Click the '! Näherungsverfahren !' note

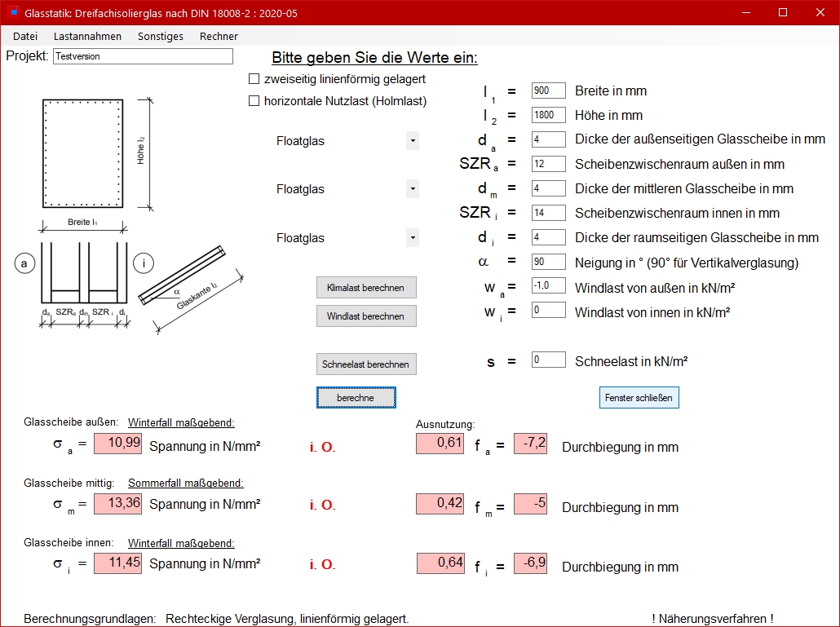[713, 618]
